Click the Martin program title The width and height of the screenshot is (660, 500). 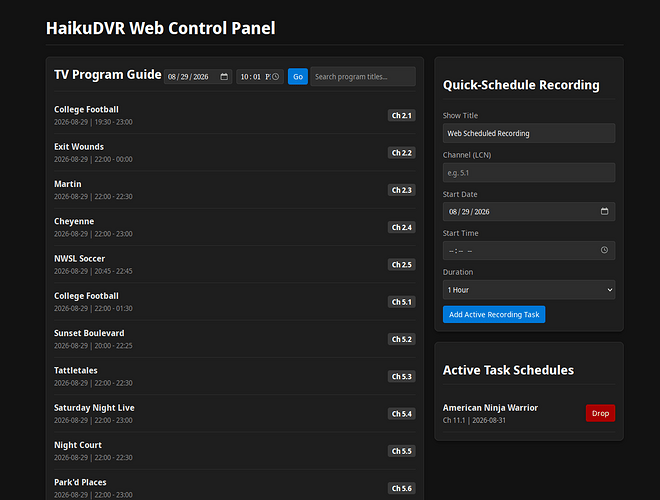coord(68,184)
